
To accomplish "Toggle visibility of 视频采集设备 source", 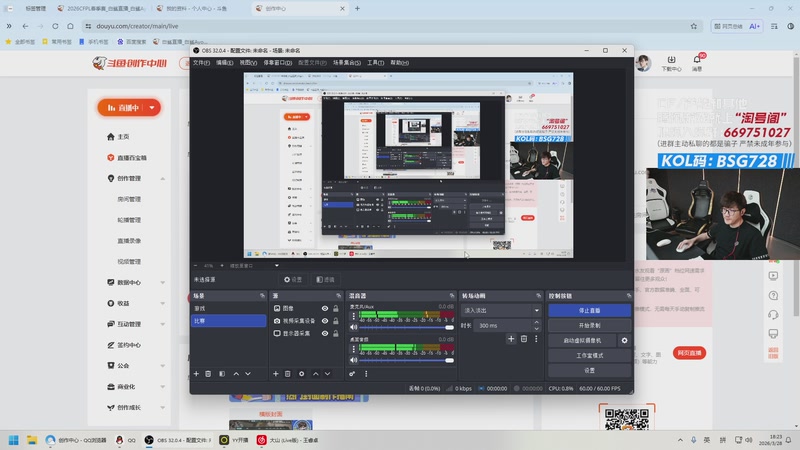I will tap(325, 321).
